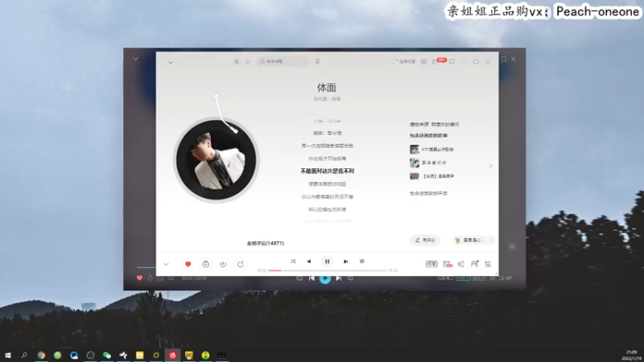Skip to the next track
Screen dimensions: 644x362
346,261
